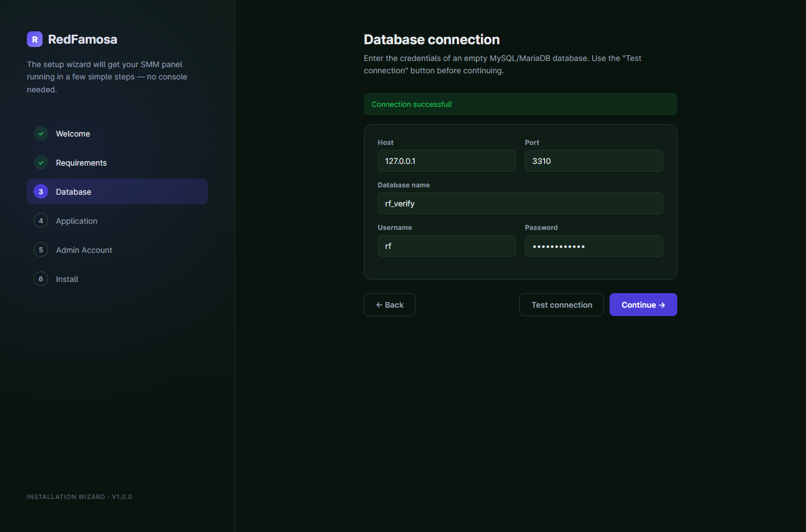Click the "INSTALLATION WIZARD · V1.0.0" footer text
The height and width of the screenshot is (532, 806).
79,497
